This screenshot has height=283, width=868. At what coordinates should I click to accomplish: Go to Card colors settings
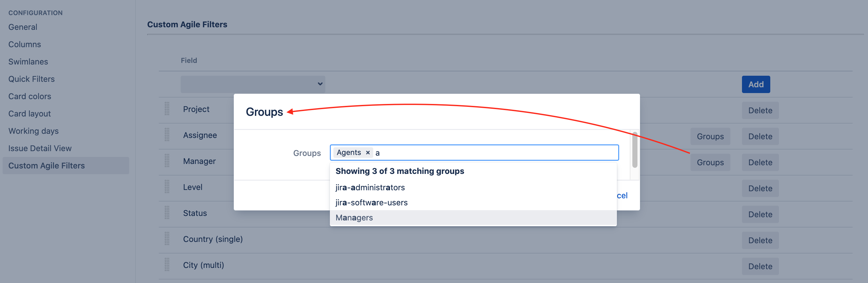30,96
